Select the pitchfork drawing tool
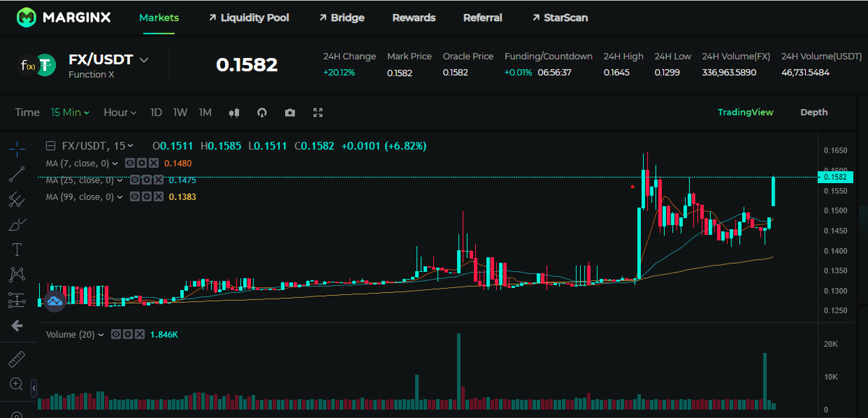Screen dimensions: 868x418 pos(17,200)
